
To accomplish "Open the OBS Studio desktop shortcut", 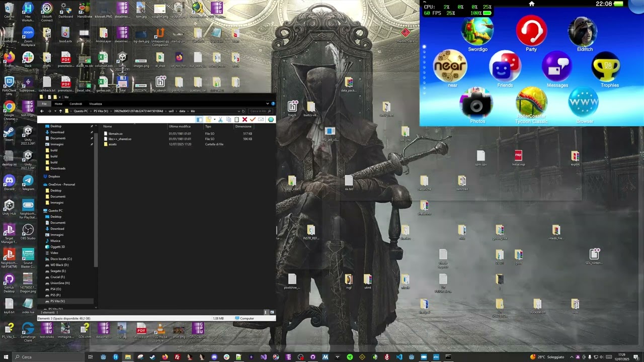I will click(28, 231).
